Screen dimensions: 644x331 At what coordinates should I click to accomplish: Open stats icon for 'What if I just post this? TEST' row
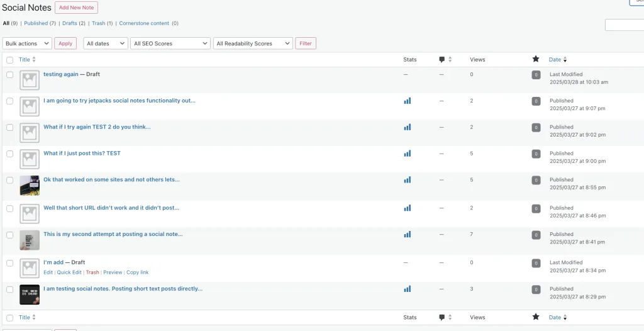[407, 154]
